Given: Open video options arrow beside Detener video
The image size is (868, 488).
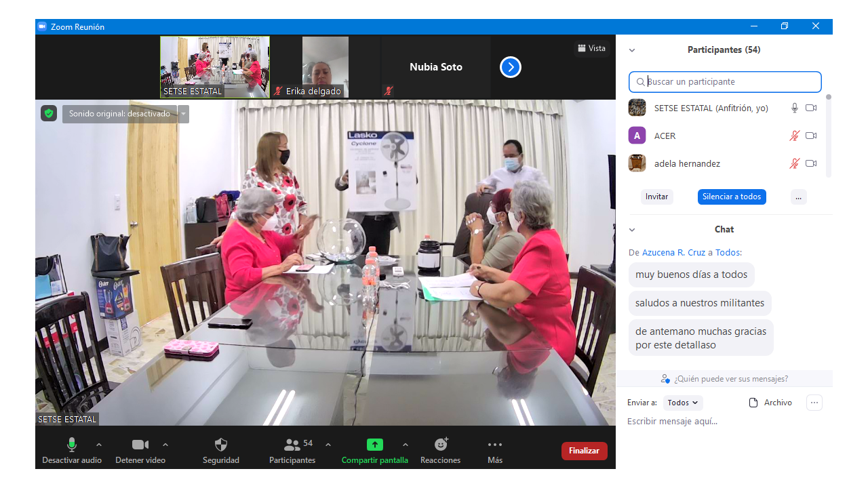Looking at the screenshot, I should pos(165,445).
